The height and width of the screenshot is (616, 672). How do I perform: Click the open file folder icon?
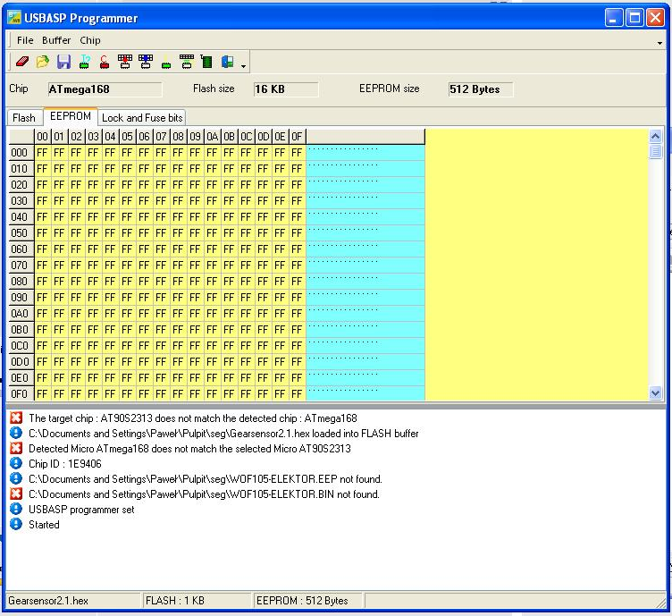pyautogui.click(x=42, y=63)
